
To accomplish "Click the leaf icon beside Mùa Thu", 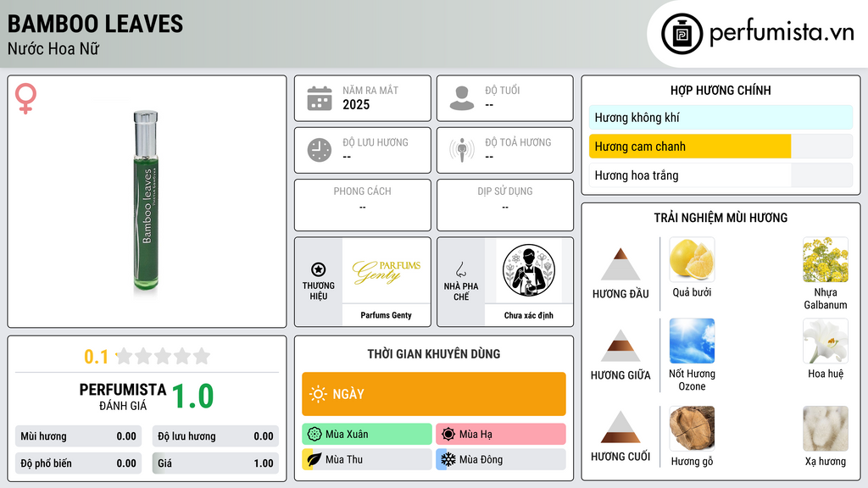I will pyautogui.click(x=314, y=459).
